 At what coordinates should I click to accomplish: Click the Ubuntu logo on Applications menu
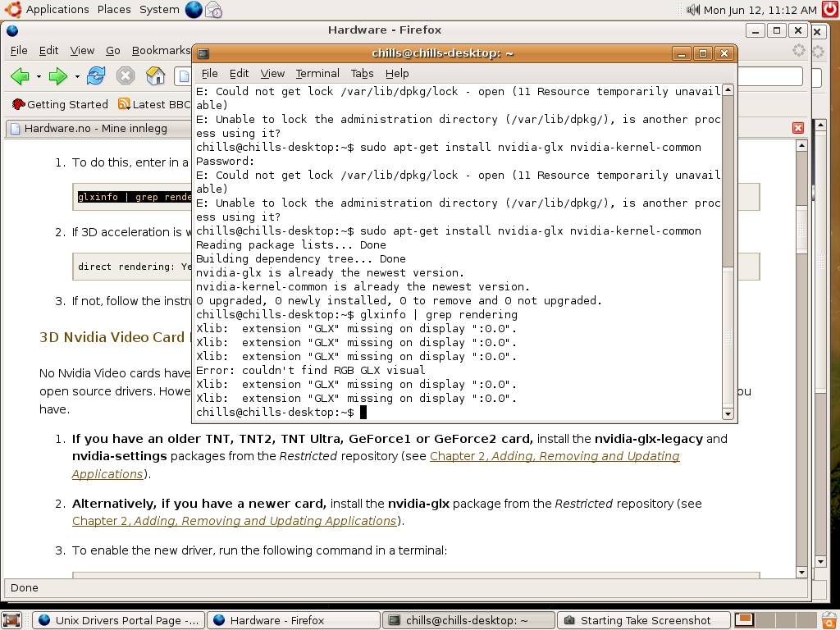tap(13, 10)
